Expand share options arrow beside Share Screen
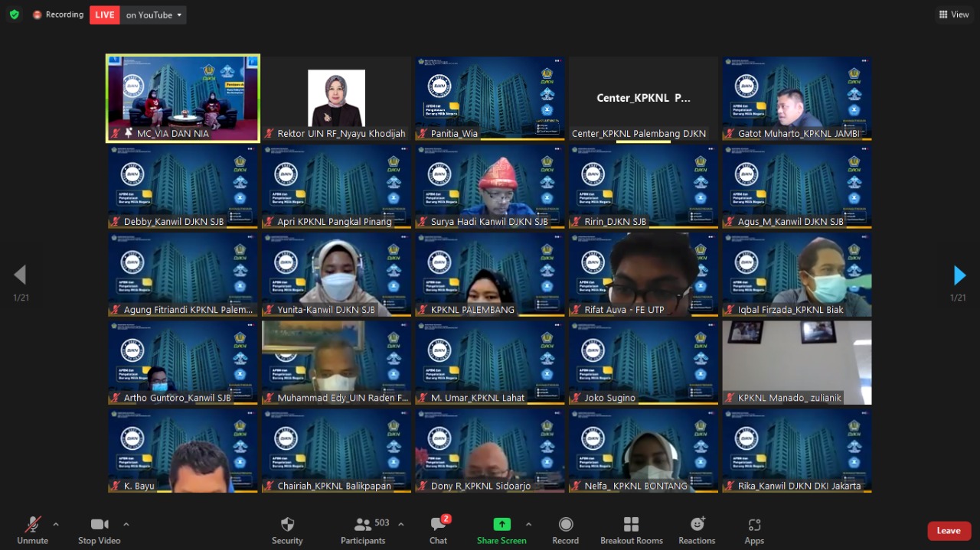 [528, 524]
